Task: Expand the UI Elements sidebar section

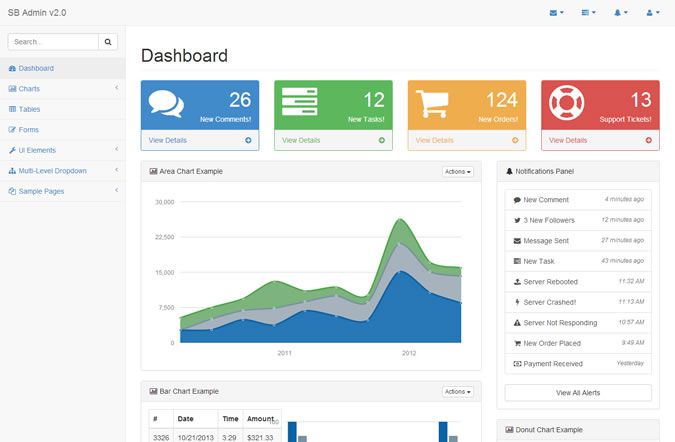Action: click(x=62, y=150)
